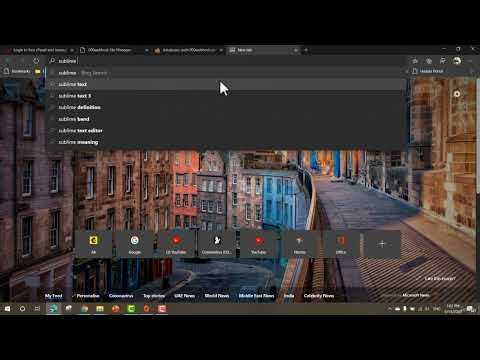This screenshot has height=360, width=480.
Task: Open the yellow folder in favorites bar
Action: [38, 71]
